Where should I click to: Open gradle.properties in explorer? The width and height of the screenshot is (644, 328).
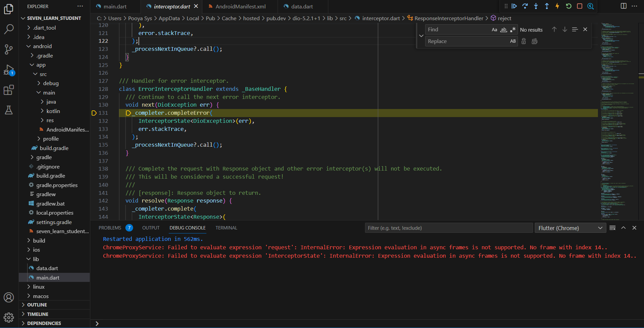54,185
